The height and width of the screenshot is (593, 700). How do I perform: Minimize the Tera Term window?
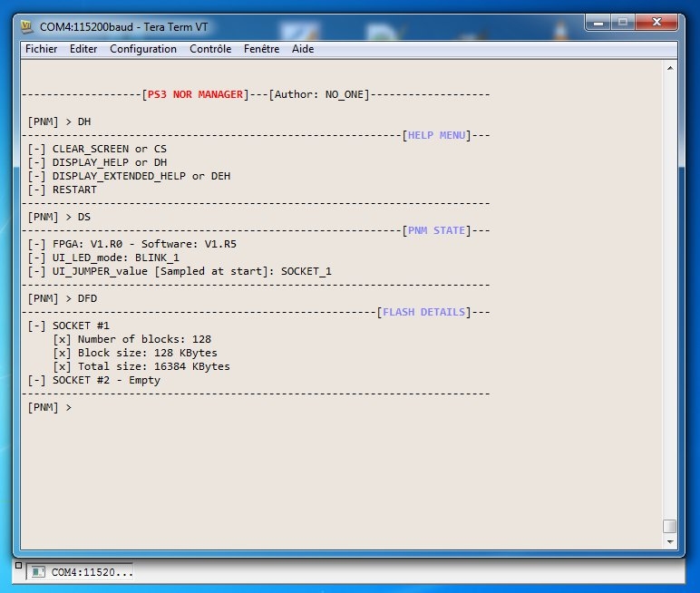[599, 23]
